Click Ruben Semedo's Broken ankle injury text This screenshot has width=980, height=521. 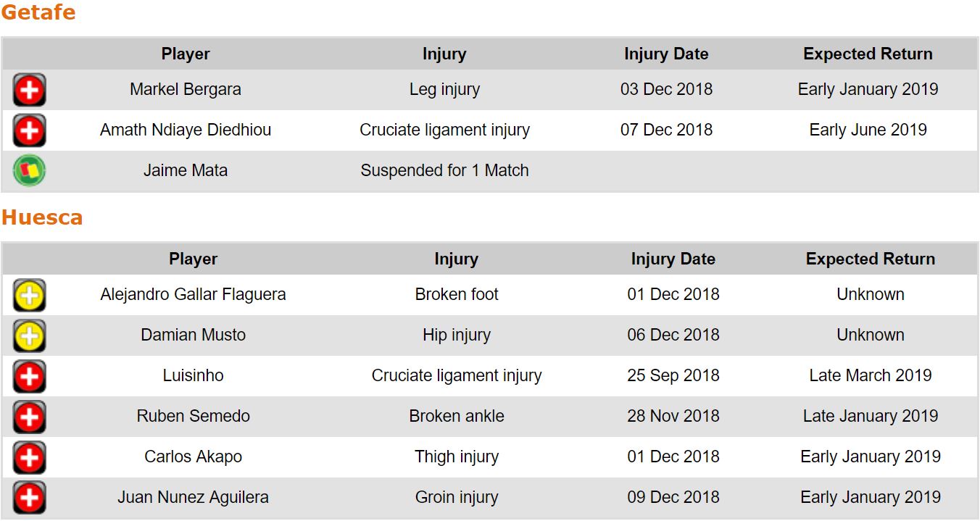point(457,416)
